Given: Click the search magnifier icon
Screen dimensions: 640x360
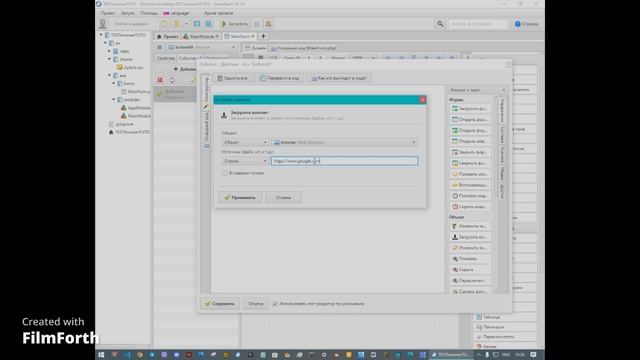Looking at the screenshot, I should [440, 24].
